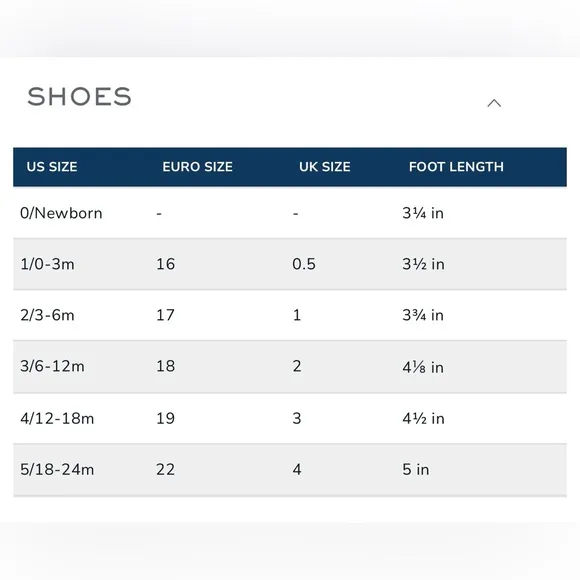Click the 3/6-12m size cell

click(52, 366)
